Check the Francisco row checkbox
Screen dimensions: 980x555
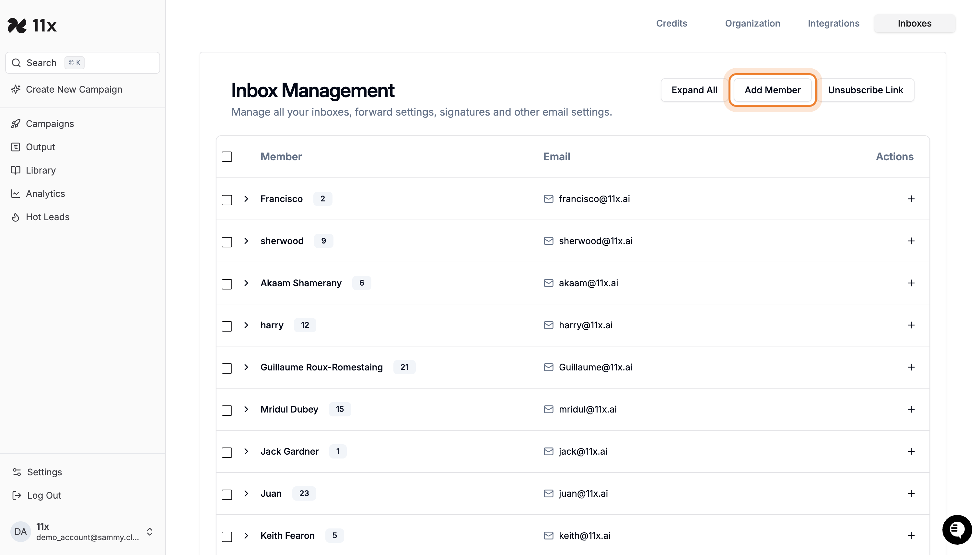click(227, 200)
